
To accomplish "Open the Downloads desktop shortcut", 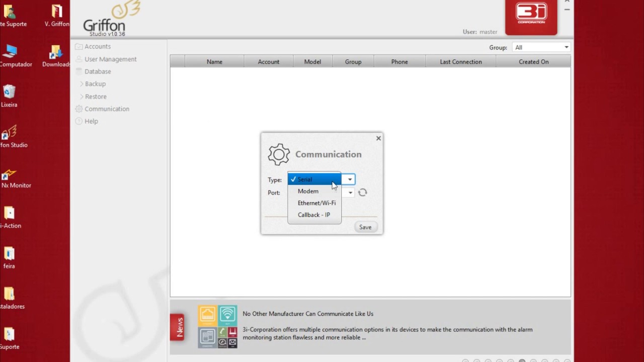I will pos(56,56).
